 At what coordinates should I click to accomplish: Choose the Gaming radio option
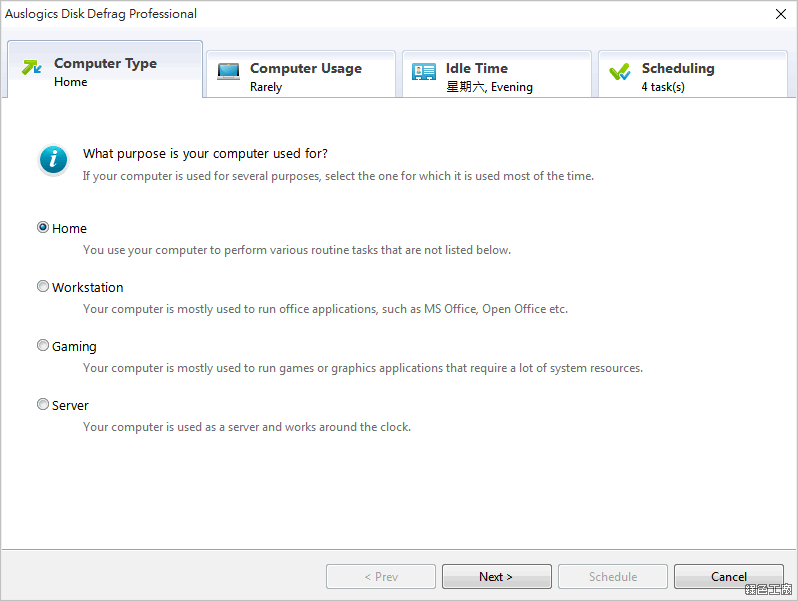pyautogui.click(x=43, y=346)
